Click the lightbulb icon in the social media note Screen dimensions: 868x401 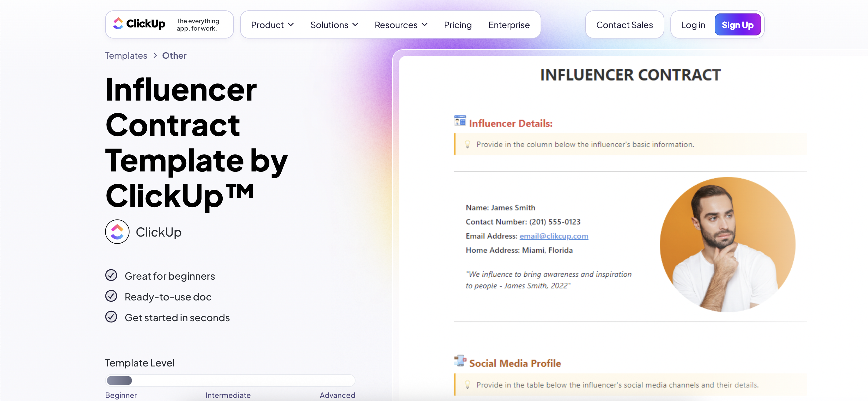[467, 384]
